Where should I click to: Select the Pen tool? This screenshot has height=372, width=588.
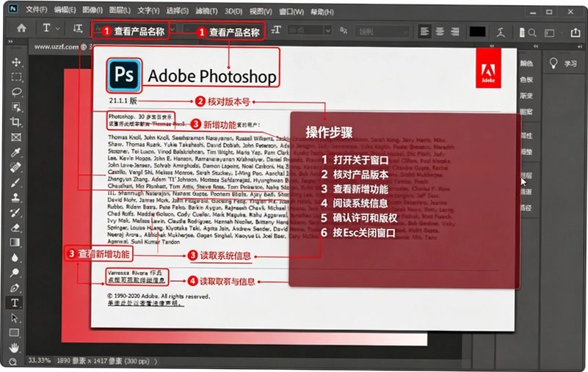click(x=15, y=288)
